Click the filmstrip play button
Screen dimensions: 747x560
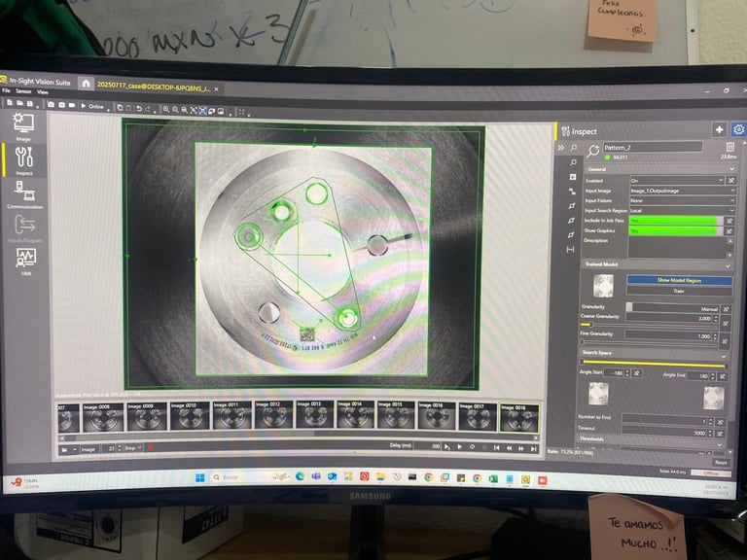click(459, 446)
